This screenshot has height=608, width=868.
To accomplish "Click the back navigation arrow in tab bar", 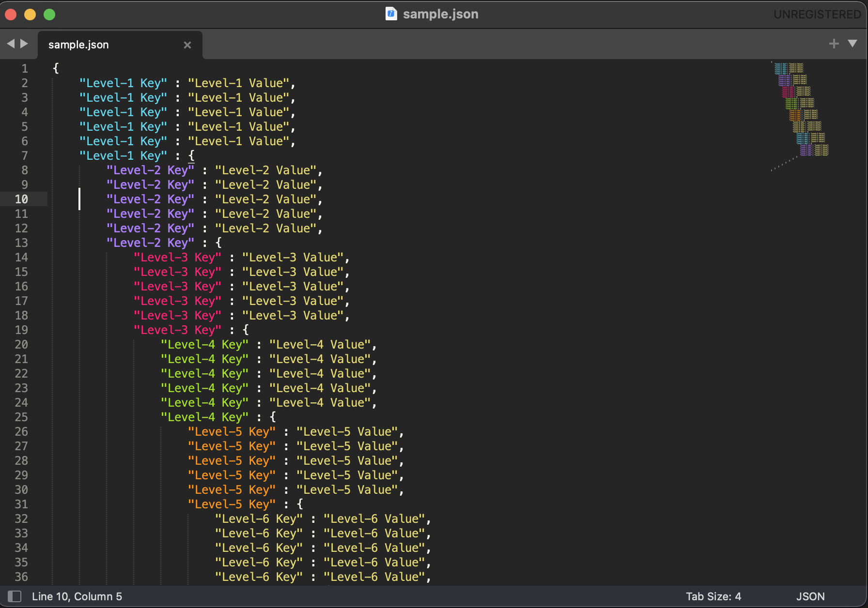I will click(x=11, y=44).
